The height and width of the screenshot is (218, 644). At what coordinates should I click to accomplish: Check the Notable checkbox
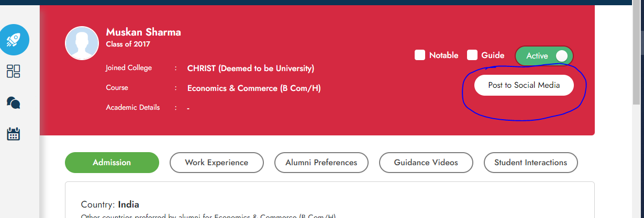coord(420,55)
